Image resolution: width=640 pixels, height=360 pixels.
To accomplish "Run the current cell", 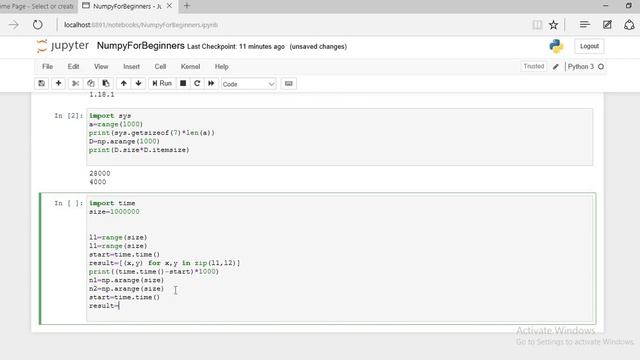I will [162, 83].
